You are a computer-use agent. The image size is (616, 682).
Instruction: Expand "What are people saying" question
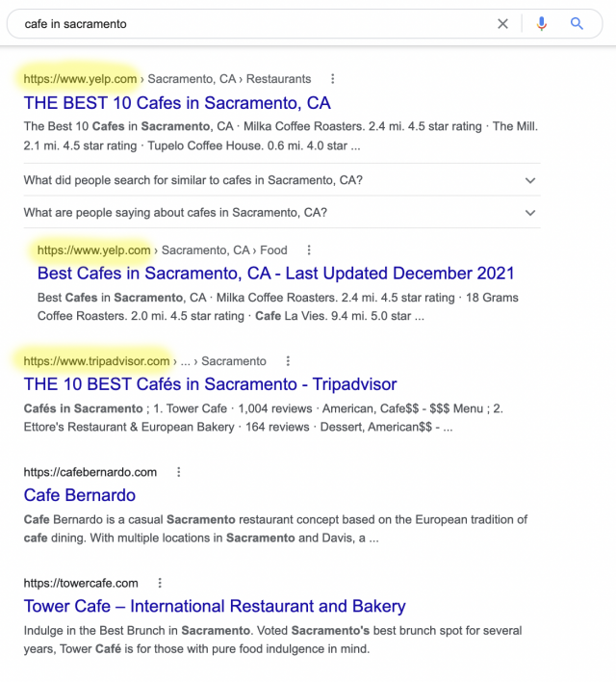pos(530,213)
